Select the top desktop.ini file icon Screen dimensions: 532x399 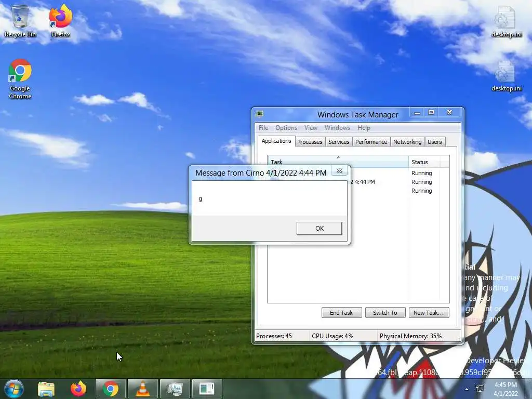coord(506,21)
